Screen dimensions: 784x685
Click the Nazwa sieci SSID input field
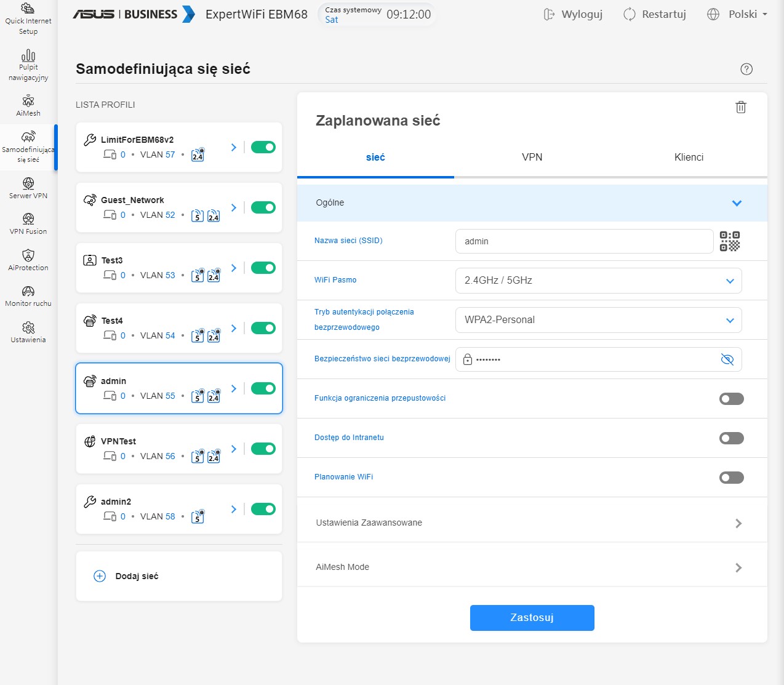coord(583,241)
